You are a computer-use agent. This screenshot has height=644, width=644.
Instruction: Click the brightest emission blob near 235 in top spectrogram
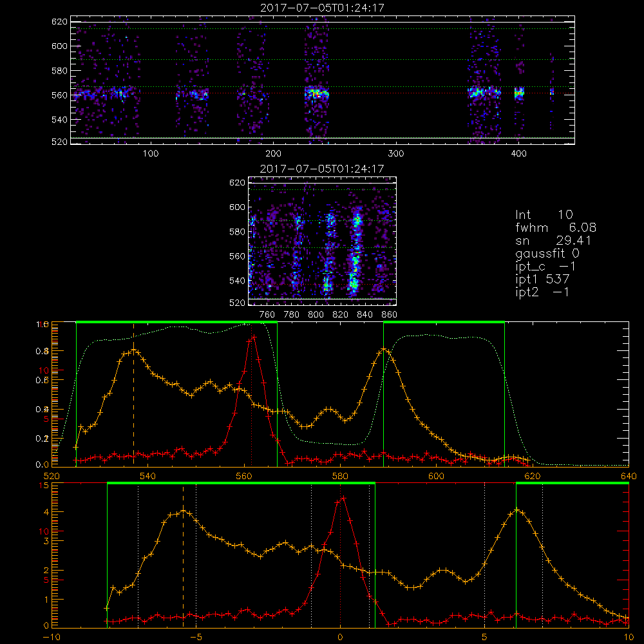[317, 93]
